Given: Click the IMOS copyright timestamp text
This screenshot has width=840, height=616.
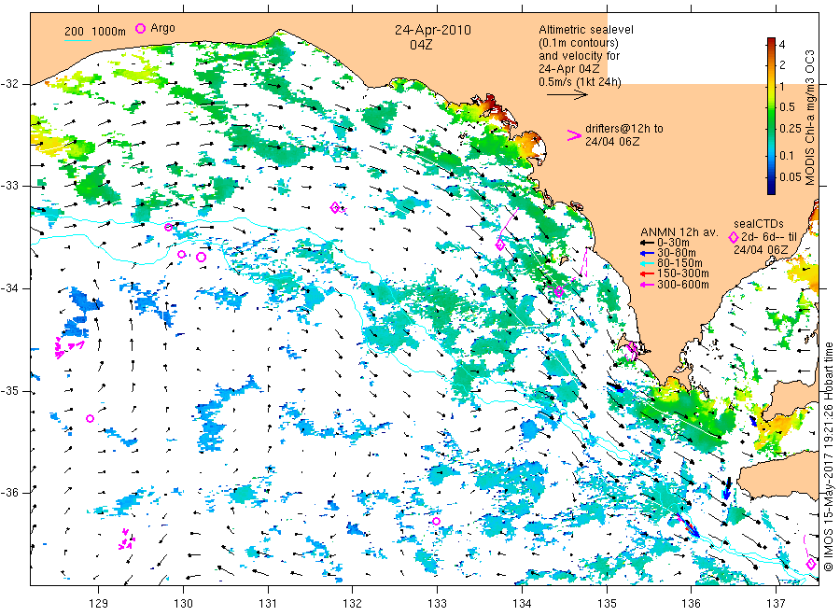Looking at the screenshot, I should pos(828,457).
